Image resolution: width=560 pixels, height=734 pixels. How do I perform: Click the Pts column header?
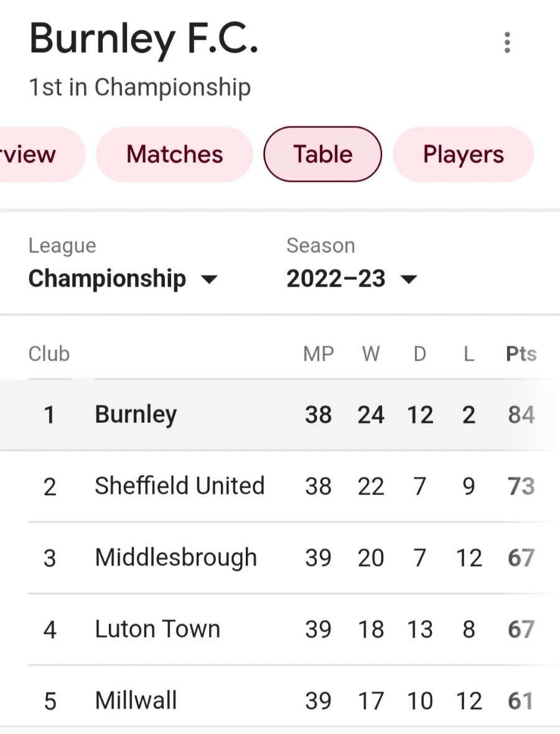pyautogui.click(x=521, y=354)
